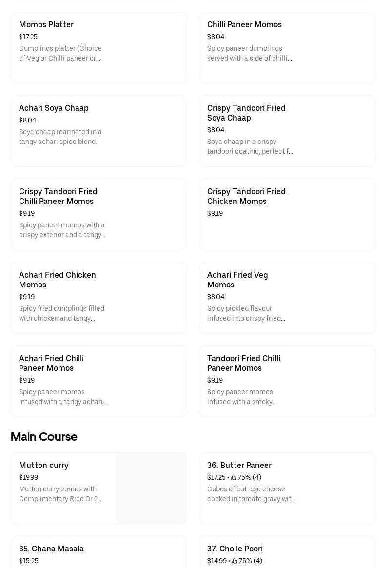
Task: Click the Main Course section heading
Action: (x=44, y=437)
